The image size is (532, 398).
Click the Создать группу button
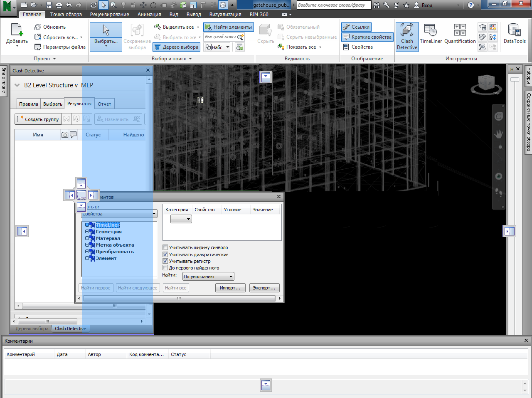pyautogui.click(x=38, y=119)
